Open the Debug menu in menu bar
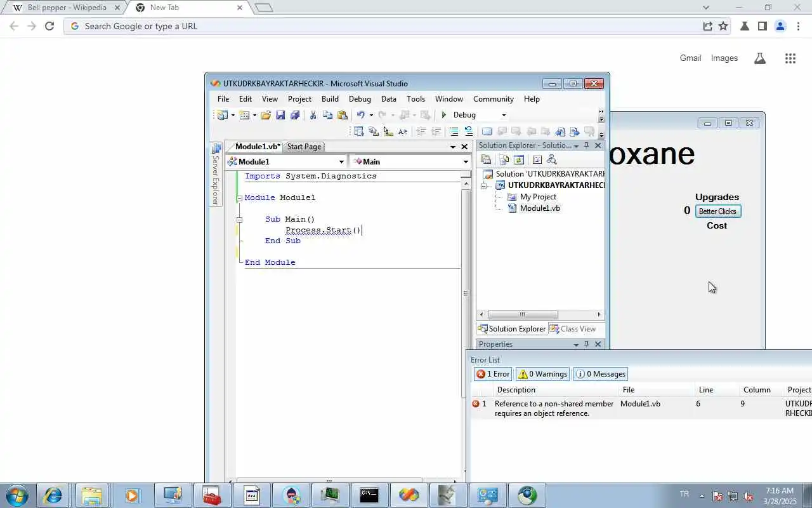Image resolution: width=812 pixels, height=508 pixels. coord(360,99)
